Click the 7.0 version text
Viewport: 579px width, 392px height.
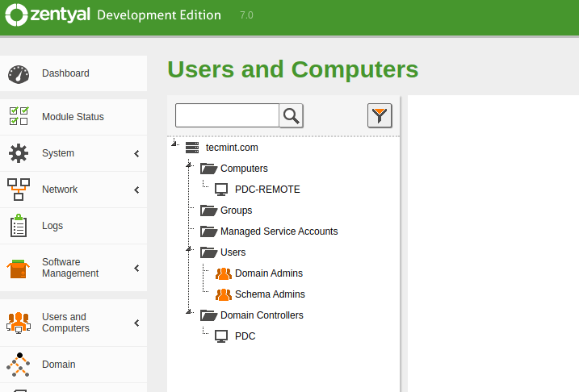tap(246, 15)
